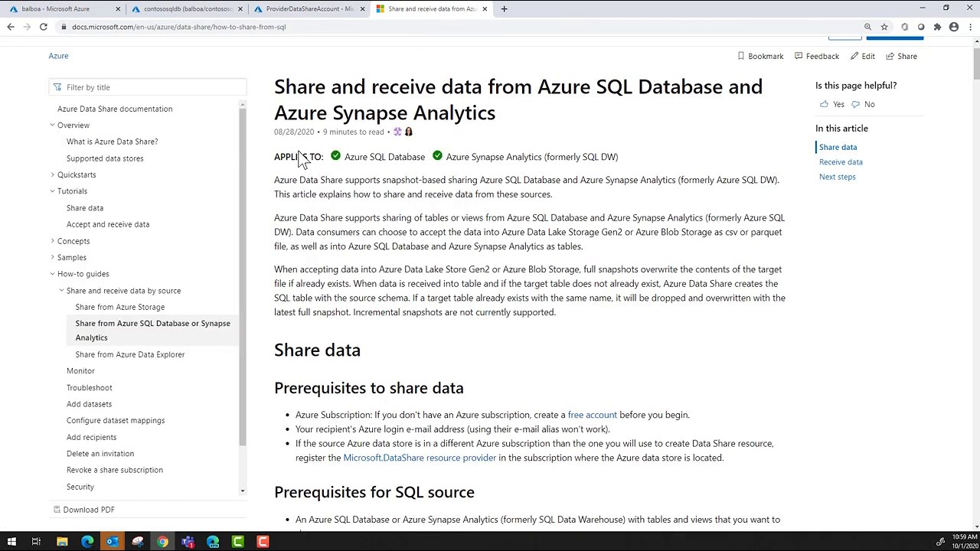980x551 pixels.
Task: Open Configure dataset mappings
Action: (x=116, y=420)
